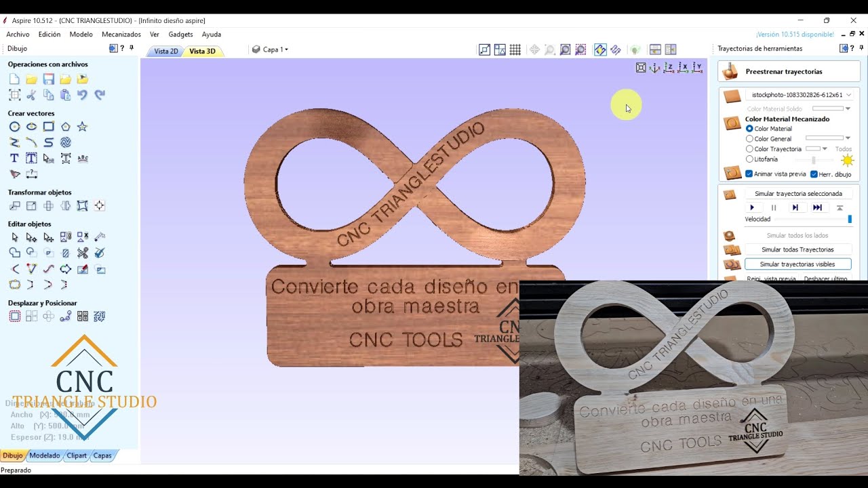This screenshot has width=868, height=488.
Task: Select the draw text tool
Action: click(14, 158)
